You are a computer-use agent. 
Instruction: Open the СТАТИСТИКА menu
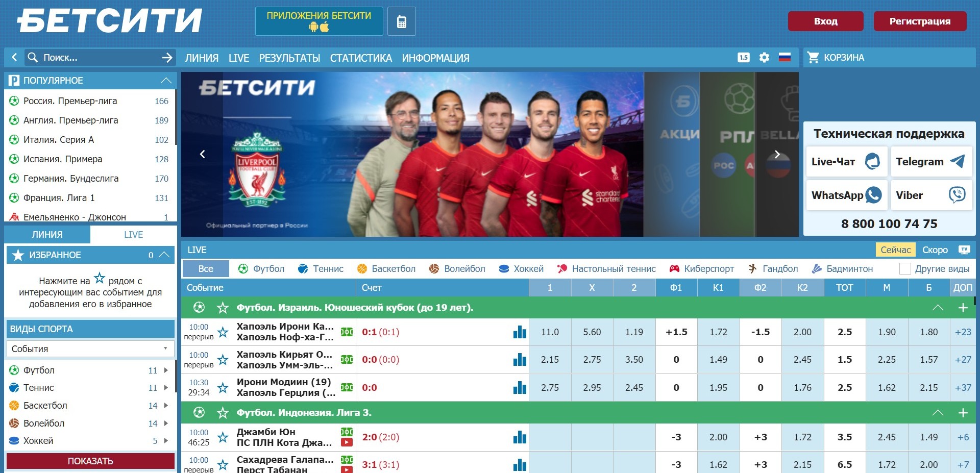[x=361, y=58]
